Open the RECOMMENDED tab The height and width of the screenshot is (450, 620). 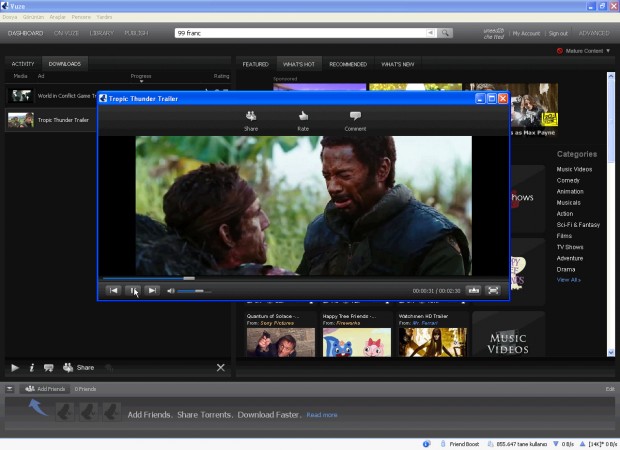pyautogui.click(x=348, y=64)
